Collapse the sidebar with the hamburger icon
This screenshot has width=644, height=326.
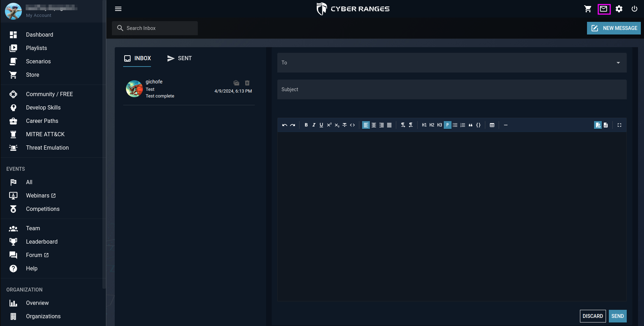[x=118, y=9]
